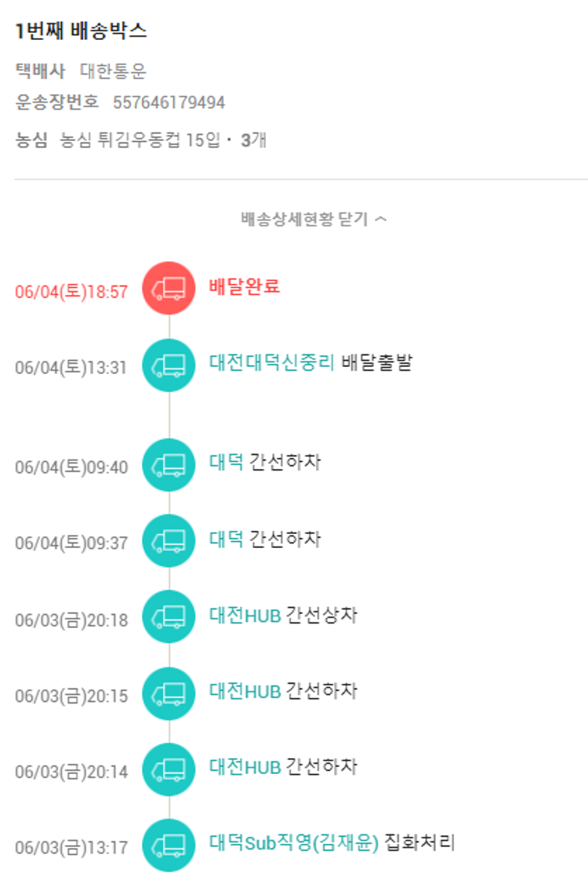This screenshot has width=588, height=890.
Task: Click the chevron arrow next to 배송상세현황 닫기
Action: click(x=381, y=219)
